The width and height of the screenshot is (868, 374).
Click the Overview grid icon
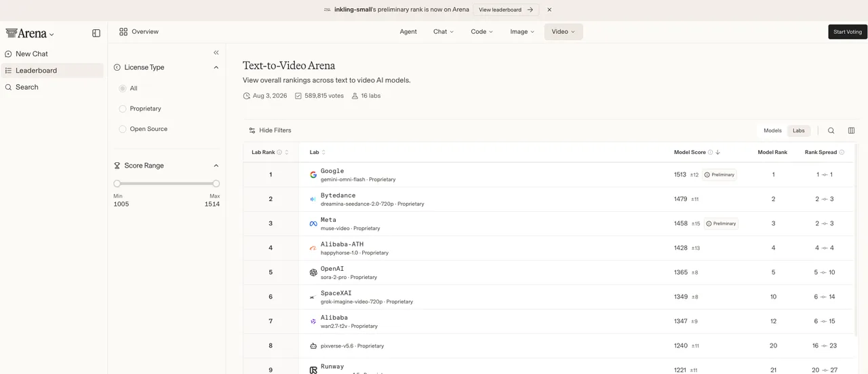coord(123,32)
